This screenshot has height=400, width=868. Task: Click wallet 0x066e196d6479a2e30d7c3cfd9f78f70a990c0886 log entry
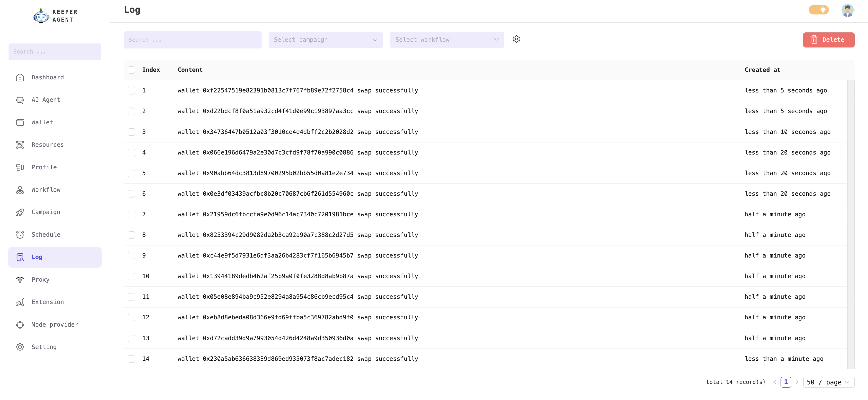pyautogui.click(x=298, y=153)
